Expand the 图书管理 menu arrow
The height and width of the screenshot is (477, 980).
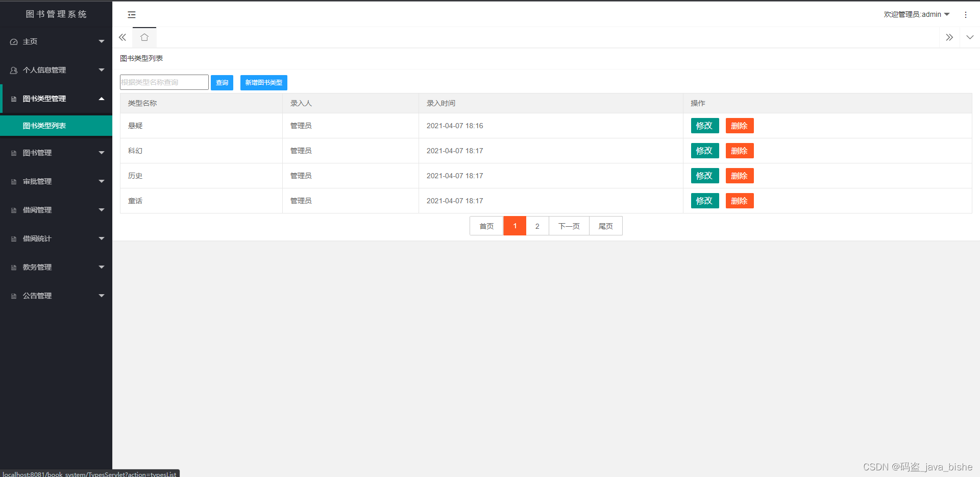click(102, 153)
